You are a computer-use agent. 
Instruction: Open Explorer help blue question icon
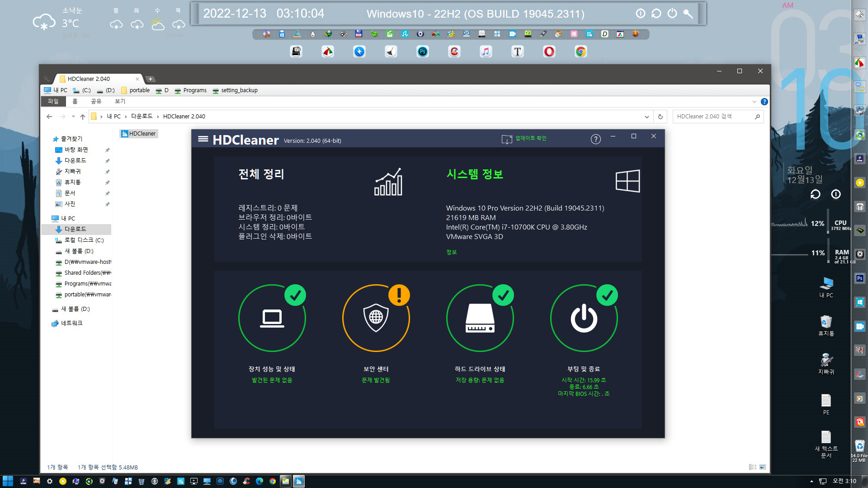[764, 102]
